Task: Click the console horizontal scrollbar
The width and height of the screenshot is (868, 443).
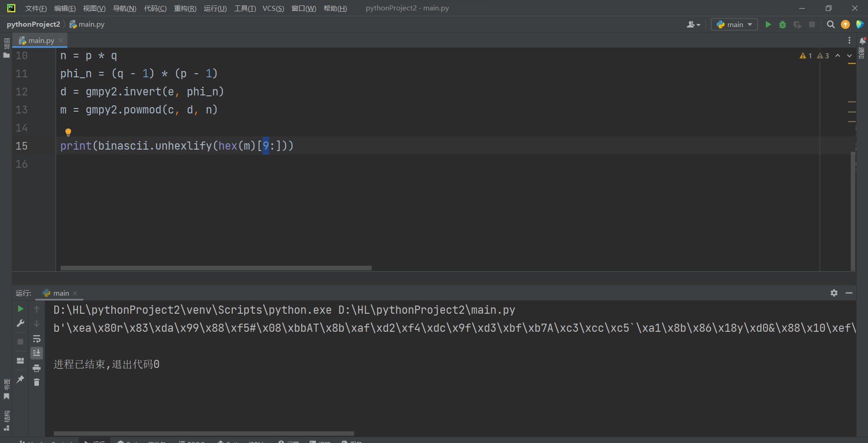Action: 203,434
